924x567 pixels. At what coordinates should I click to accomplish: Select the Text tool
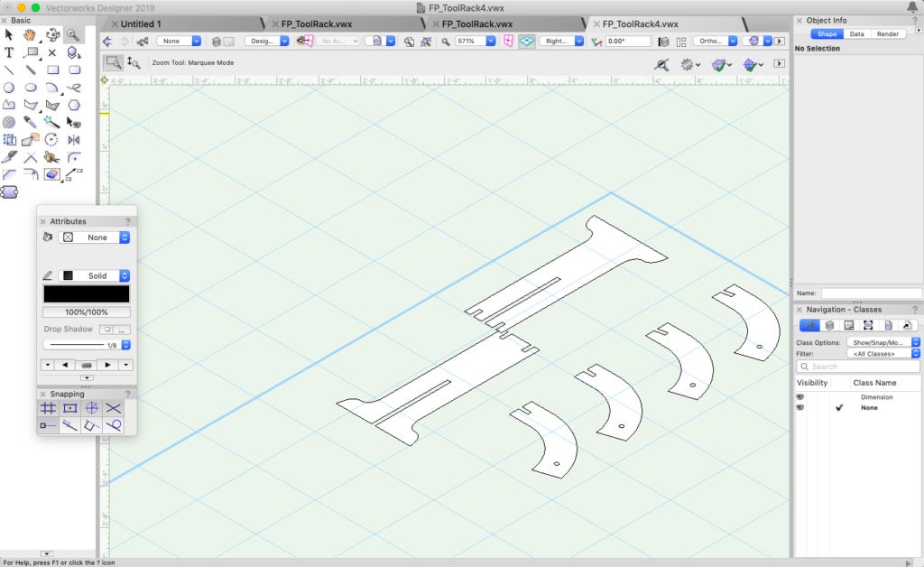(9, 52)
